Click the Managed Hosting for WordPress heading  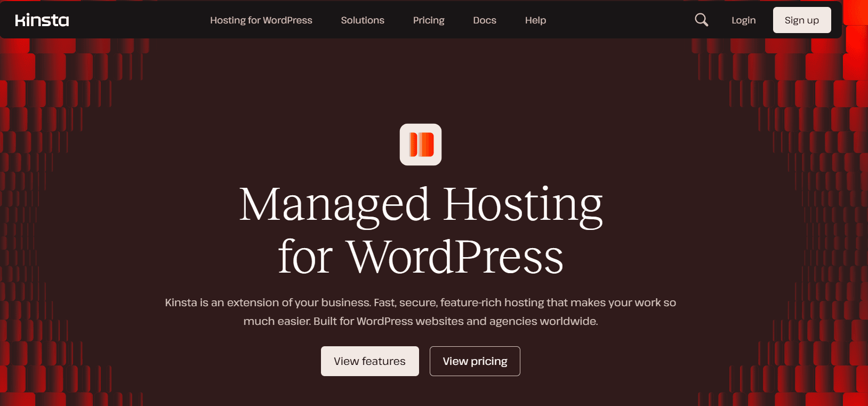(x=421, y=230)
